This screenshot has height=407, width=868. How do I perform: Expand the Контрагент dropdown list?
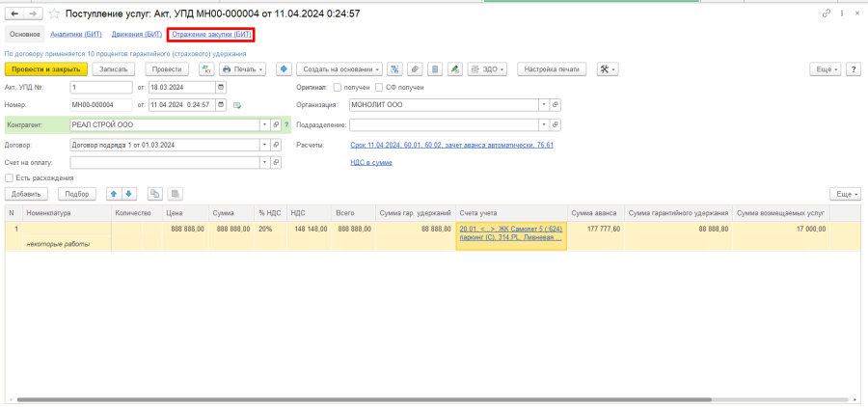264,124
